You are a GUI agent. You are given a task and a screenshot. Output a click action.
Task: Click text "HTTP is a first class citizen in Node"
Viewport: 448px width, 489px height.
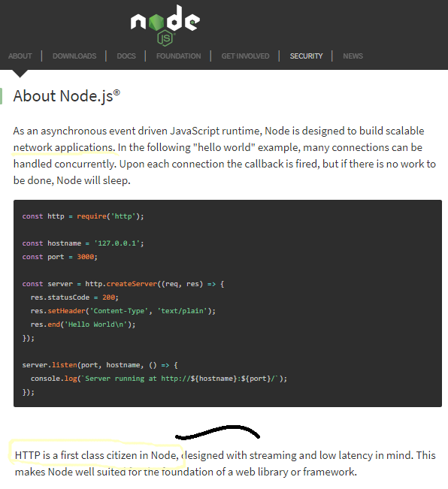[x=95, y=455]
